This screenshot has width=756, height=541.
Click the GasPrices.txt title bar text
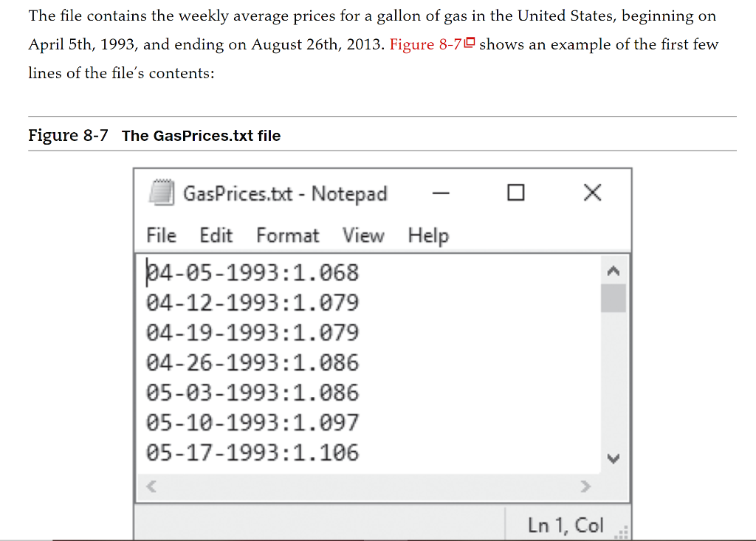284,193
